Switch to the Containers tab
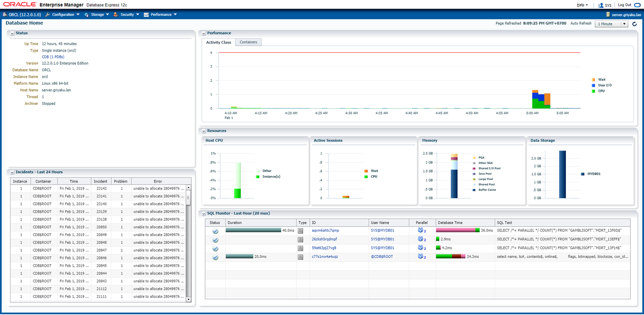Screen dimensions: 644x315 248,42
